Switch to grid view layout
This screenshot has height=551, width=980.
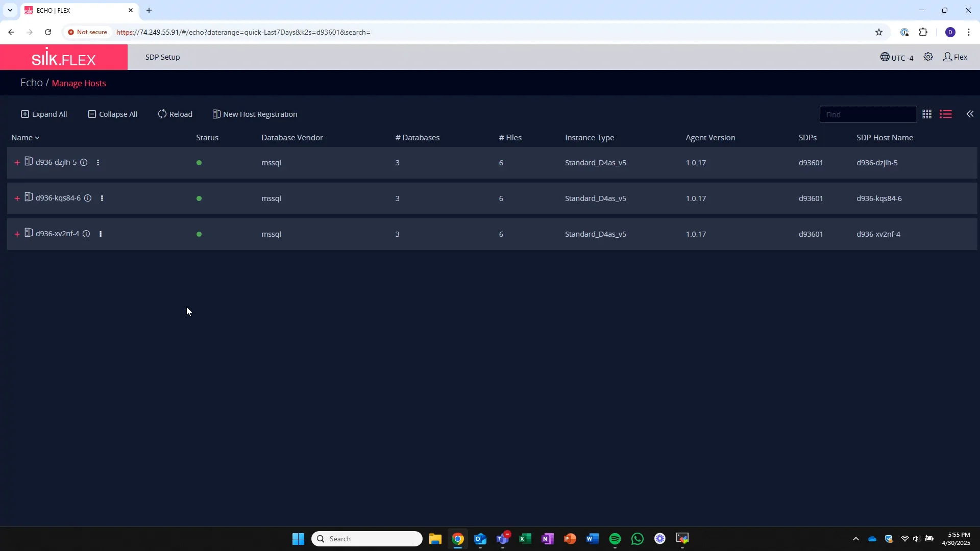click(x=927, y=114)
